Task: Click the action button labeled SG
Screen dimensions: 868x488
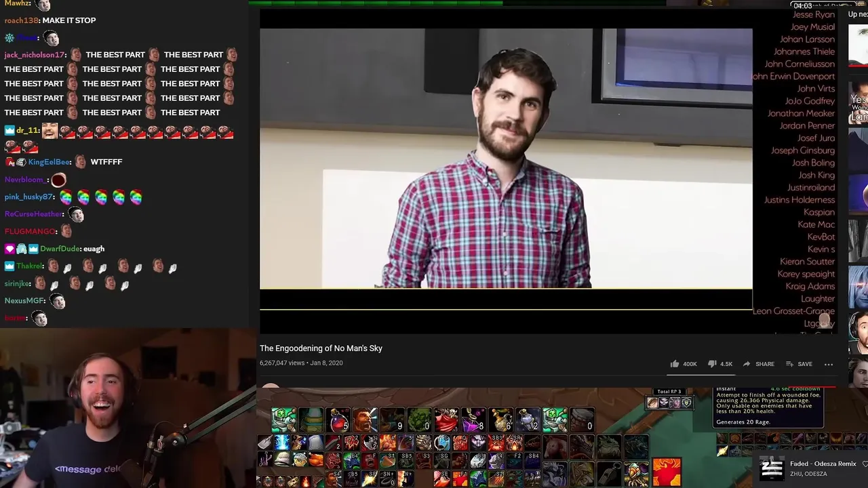Action: (x=442, y=460)
